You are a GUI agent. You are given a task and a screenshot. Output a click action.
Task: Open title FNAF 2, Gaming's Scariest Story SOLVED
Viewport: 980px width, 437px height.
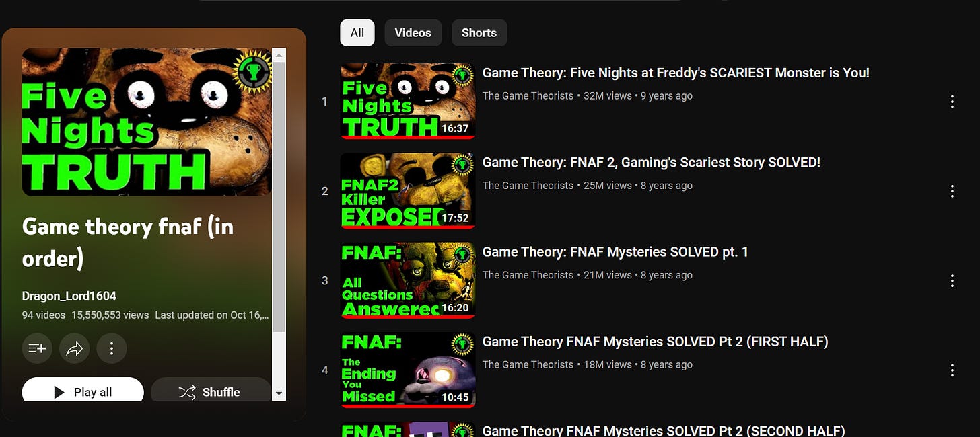click(652, 162)
